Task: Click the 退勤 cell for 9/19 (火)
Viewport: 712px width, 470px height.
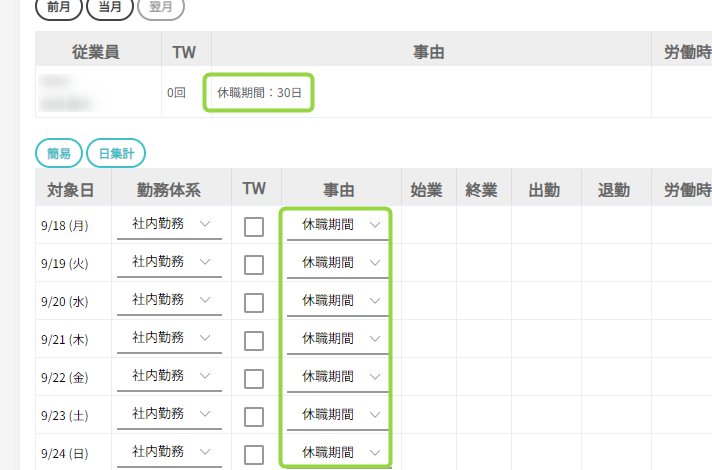Action: click(613, 264)
